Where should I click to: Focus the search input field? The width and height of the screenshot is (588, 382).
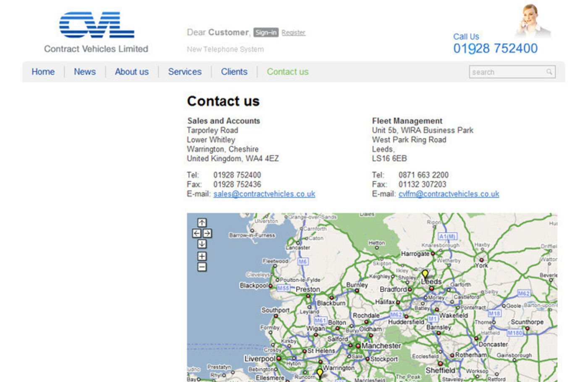pos(507,72)
